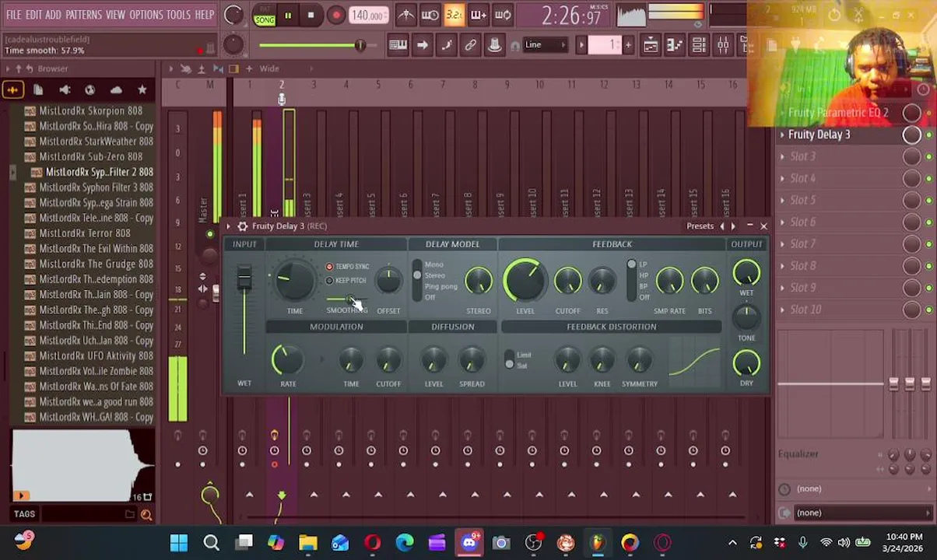Toggle the overdub recording icon
The image size is (937, 560).
point(478,15)
